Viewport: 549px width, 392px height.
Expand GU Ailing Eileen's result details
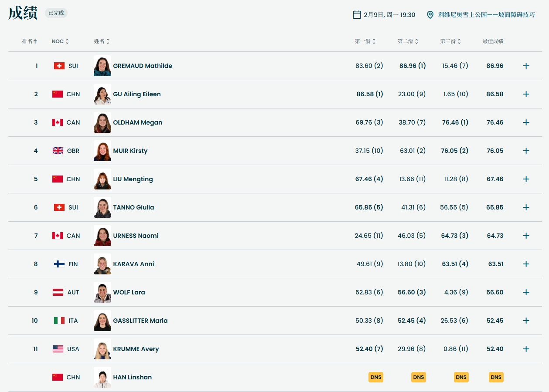pyautogui.click(x=526, y=94)
